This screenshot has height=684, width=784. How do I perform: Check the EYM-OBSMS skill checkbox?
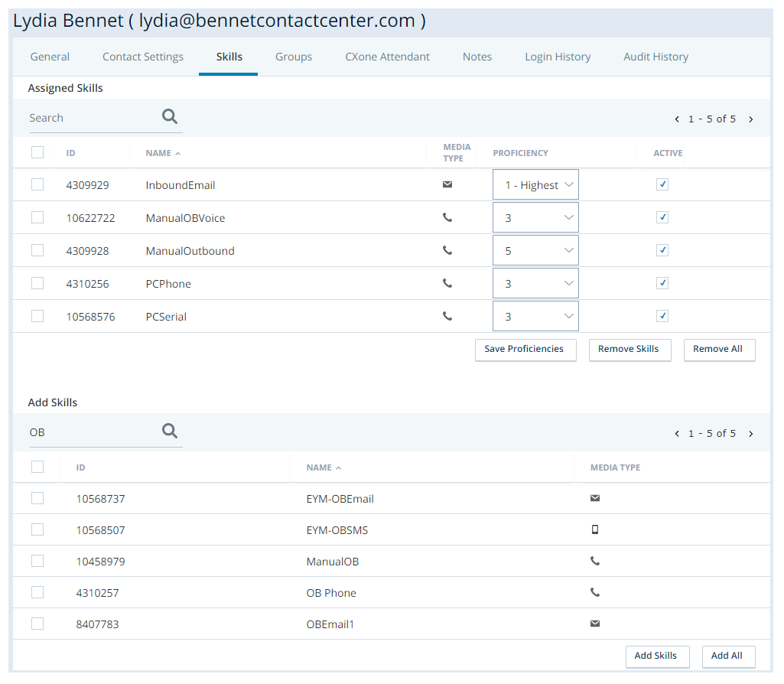[37, 529]
